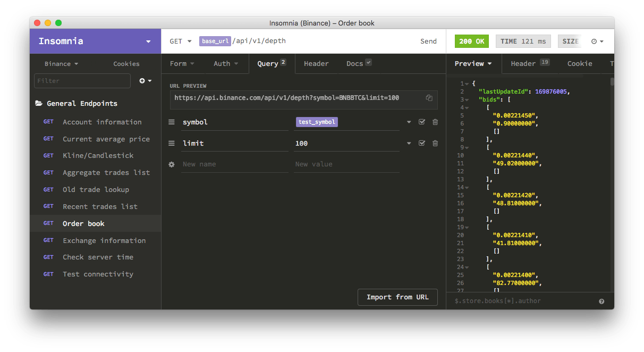Open the filter help question mark

601,301
